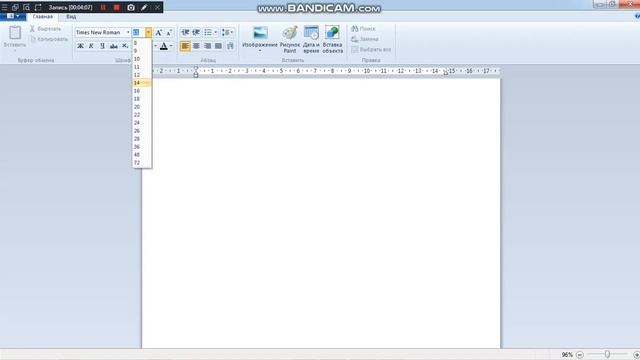Viewport: 640px width, 360px height.
Task: Open the WordPad file menu button
Action: [x=13, y=16]
